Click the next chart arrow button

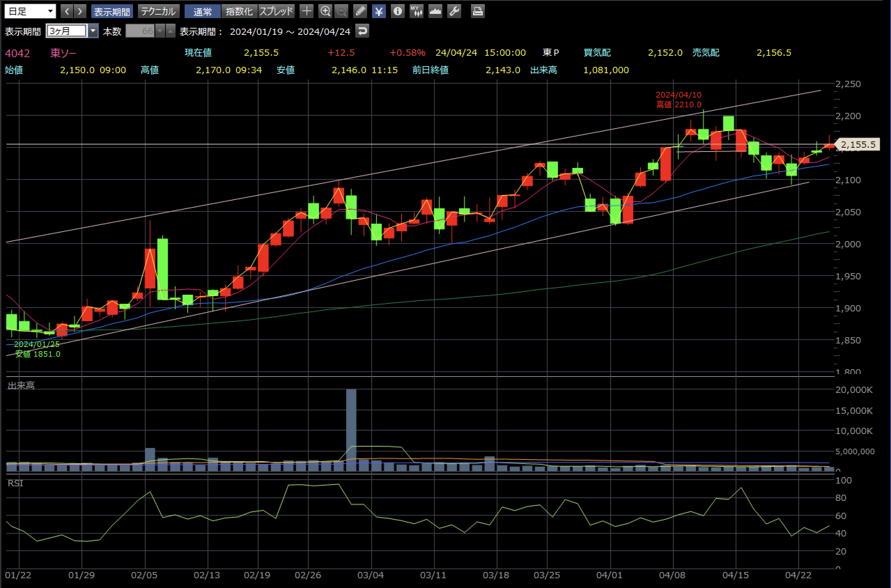pyautogui.click(x=80, y=11)
